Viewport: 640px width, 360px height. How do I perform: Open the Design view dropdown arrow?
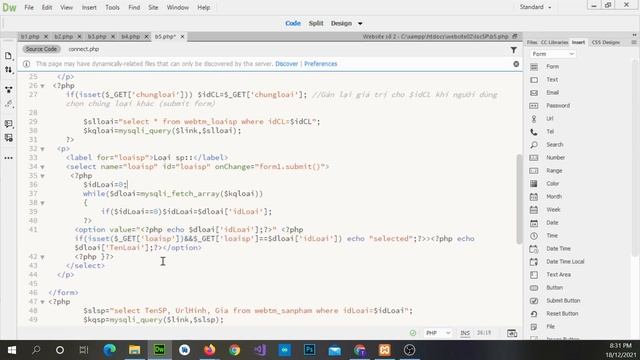[x=360, y=24]
